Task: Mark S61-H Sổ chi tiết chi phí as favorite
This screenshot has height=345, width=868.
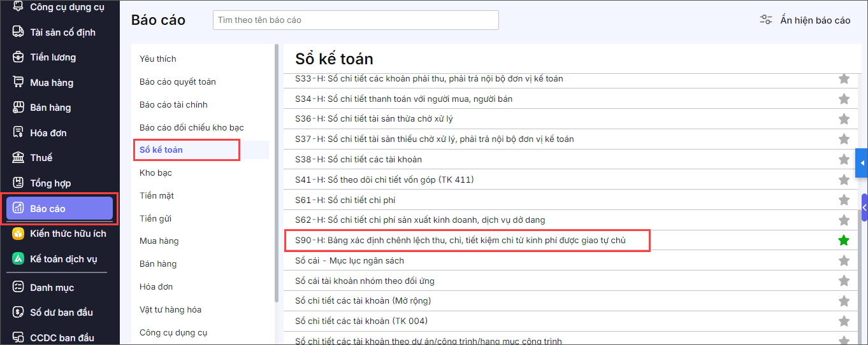Action: coord(844,200)
